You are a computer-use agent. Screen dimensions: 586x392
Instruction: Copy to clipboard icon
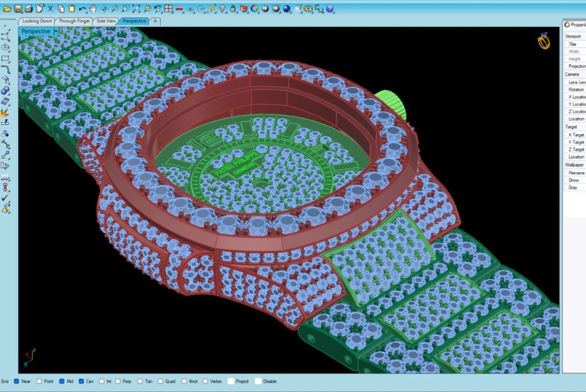pos(61,9)
